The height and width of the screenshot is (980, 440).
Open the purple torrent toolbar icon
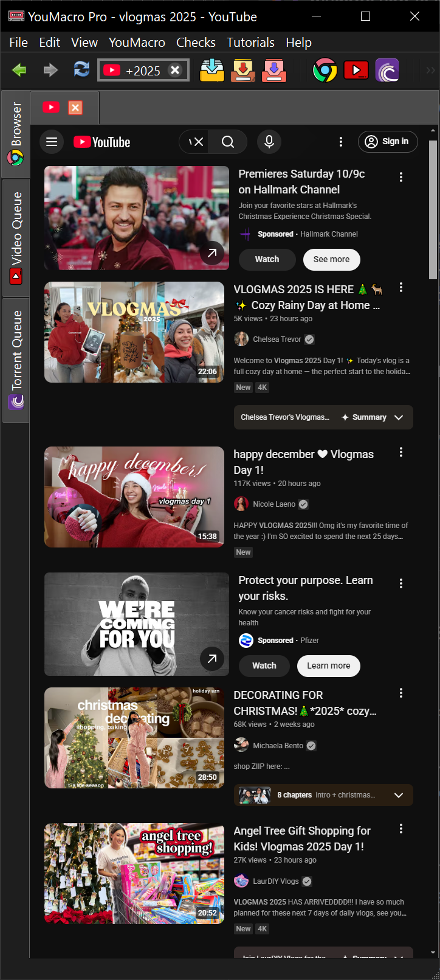[387, 71]
